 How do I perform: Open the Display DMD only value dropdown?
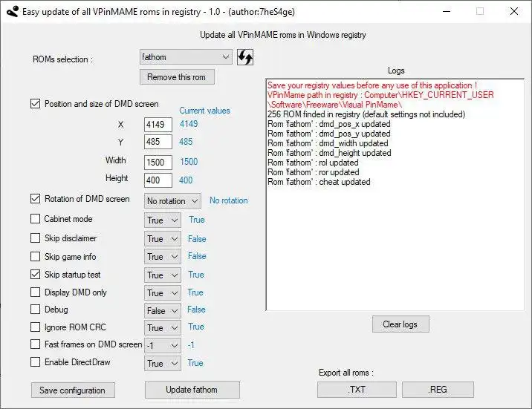pos(163,292)
